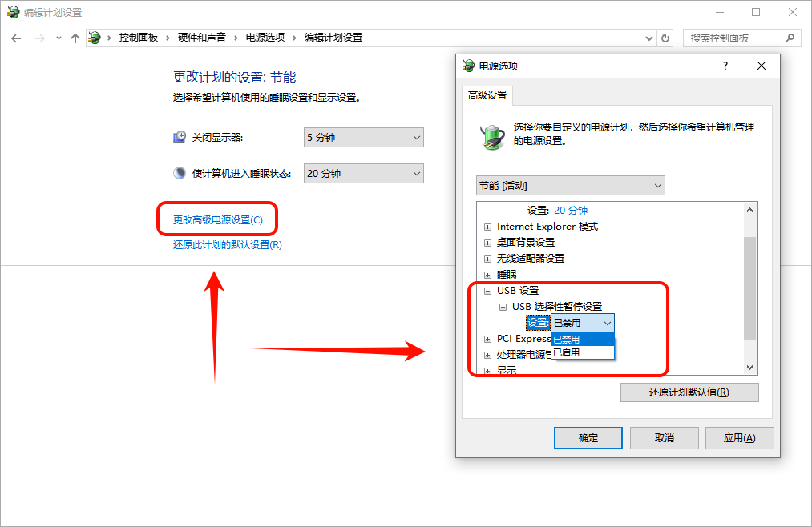Select the Advanced settings tab
The height and width of the screenshot is (527, 812).
(x=487, y=95)
